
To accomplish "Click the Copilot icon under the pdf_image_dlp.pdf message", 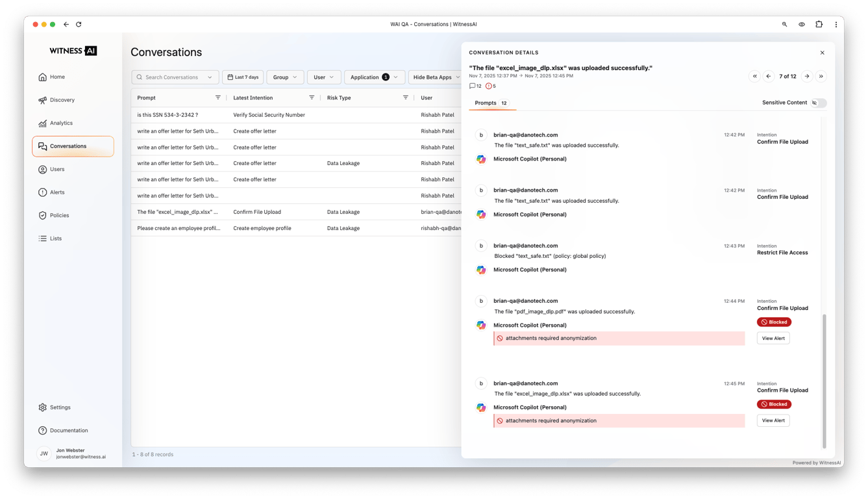I will click(x=481, y=325).
